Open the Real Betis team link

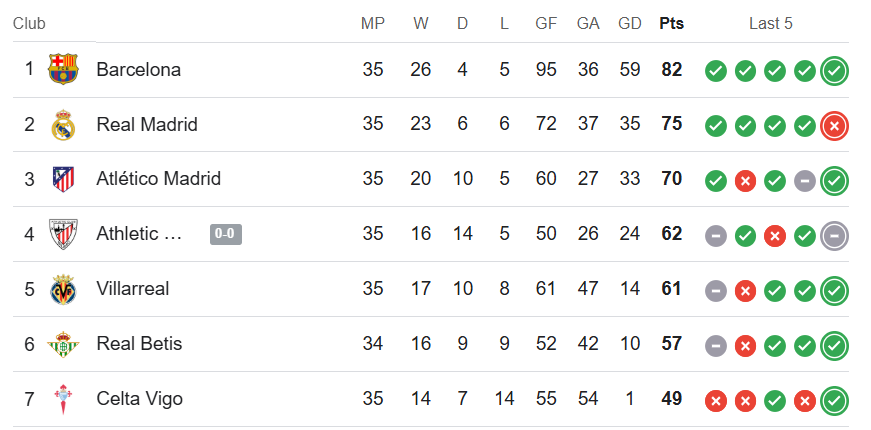point(139,343)
